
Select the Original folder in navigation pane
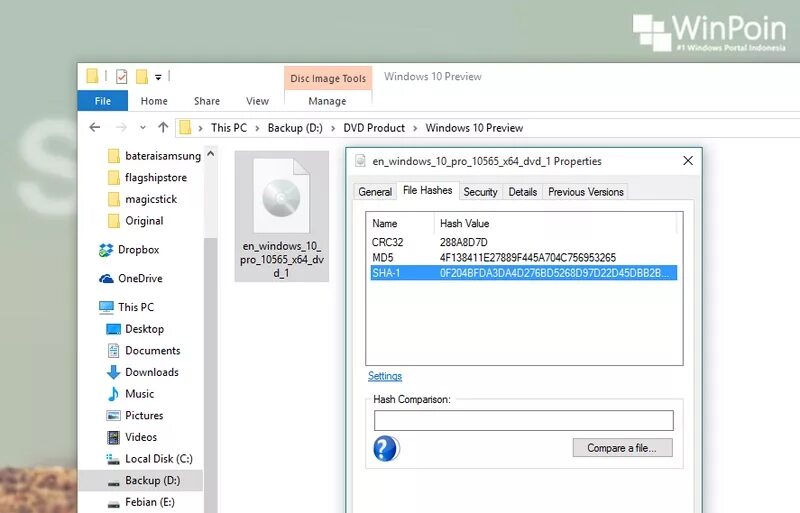click(x=136, y=221)
